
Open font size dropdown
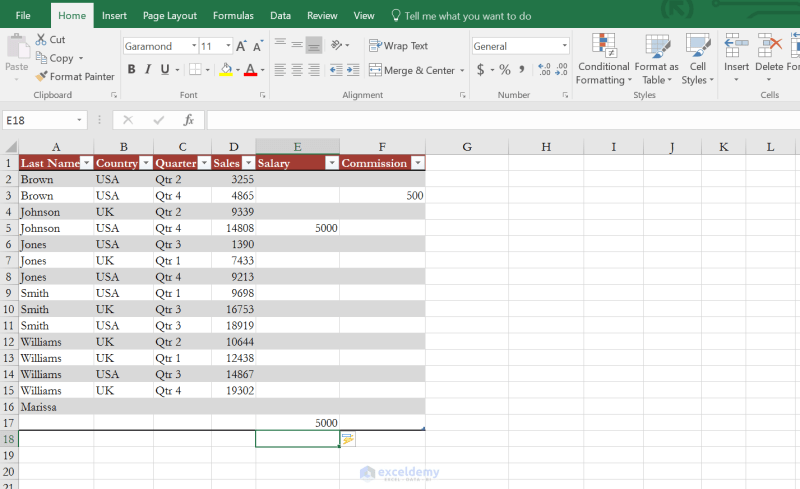(228, 46)
